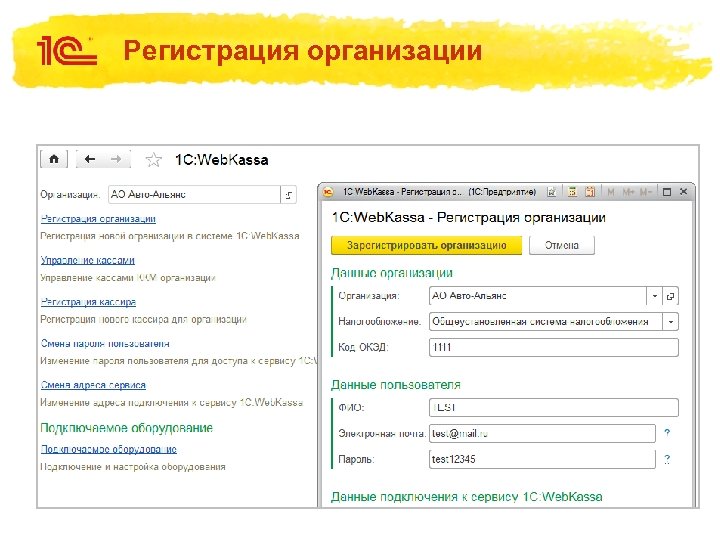Click the Пароль input field

click(x=542, y=459)
